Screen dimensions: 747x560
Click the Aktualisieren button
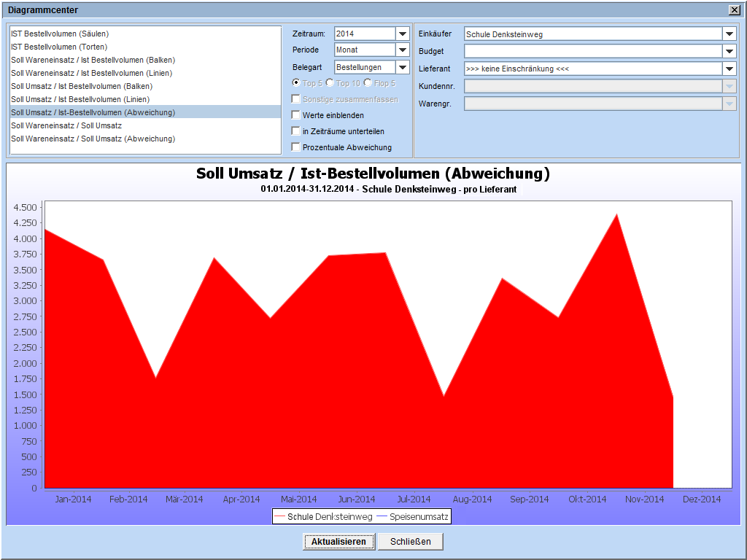[338, 542]
